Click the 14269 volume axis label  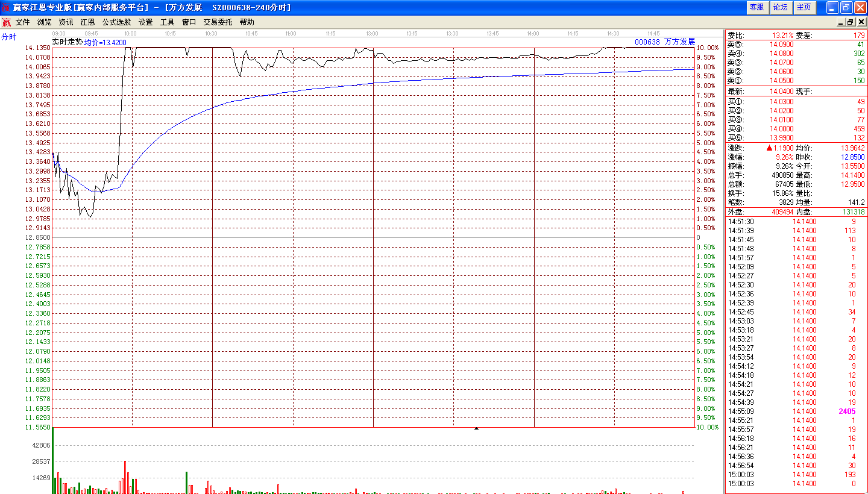point(41,478)
